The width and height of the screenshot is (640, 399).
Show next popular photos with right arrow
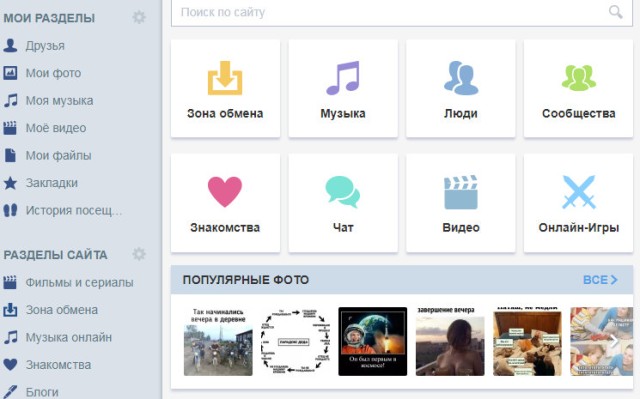614,341
